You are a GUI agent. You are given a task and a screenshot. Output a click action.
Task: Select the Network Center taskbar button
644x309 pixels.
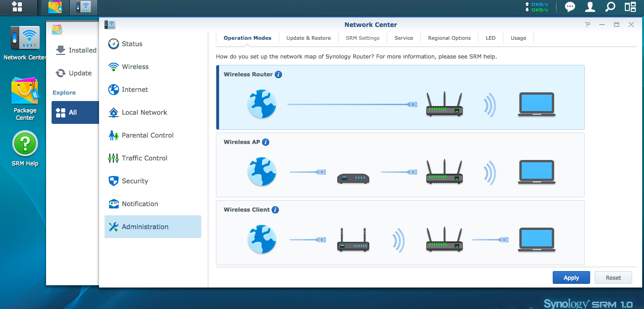[84, 6]
